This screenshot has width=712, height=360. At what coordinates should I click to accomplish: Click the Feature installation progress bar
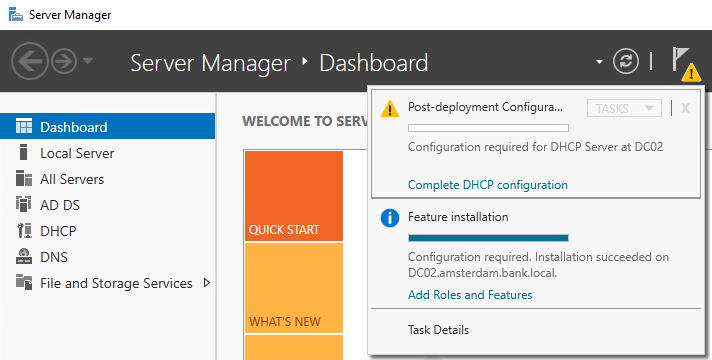click(x=488, y=238)
